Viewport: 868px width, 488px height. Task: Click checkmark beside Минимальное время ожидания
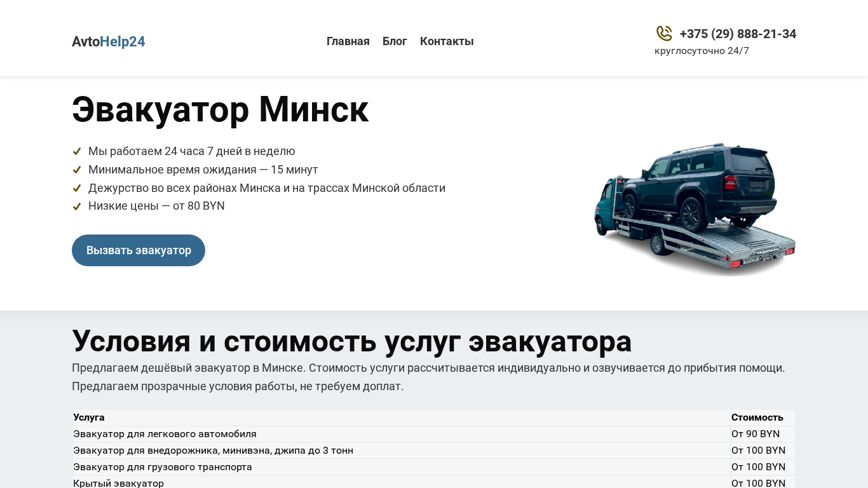point(77,170)
